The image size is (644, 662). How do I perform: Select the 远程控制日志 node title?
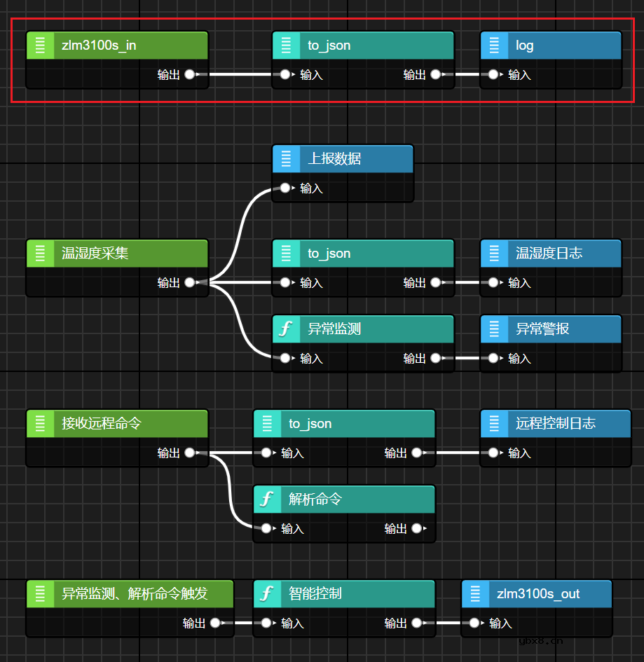(x=556, y=424)
